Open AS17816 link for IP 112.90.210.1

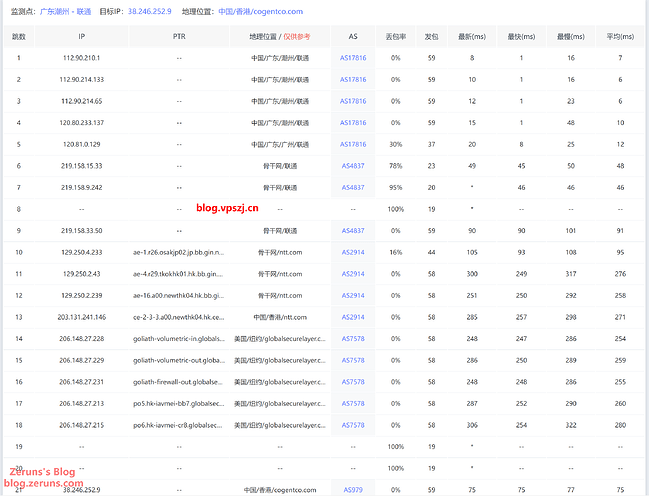pos(353,58)
